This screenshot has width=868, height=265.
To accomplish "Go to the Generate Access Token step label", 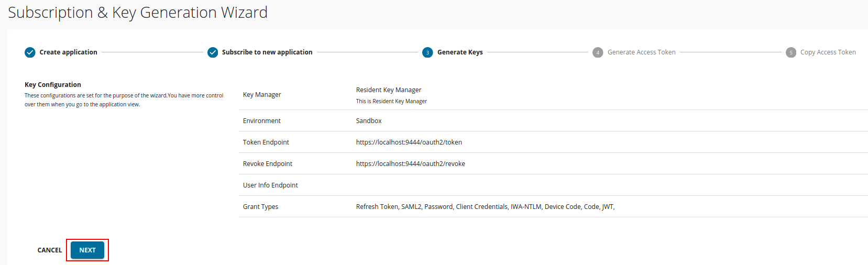I will [x=641, y=52].
